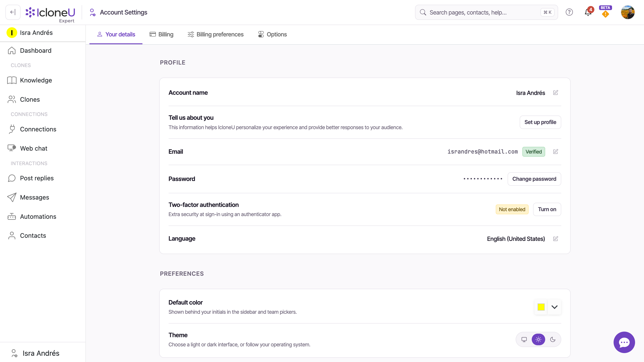Click the Account Settings header icon
The width and height of the screenshot is (644, 362).
click(92, 12)
